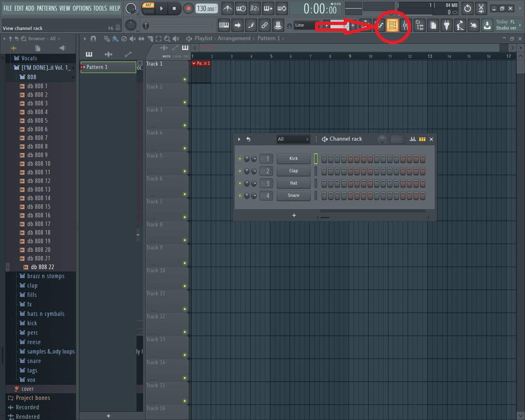
Task: Toggle the loop recording icon
Action: tap(282, 8)
